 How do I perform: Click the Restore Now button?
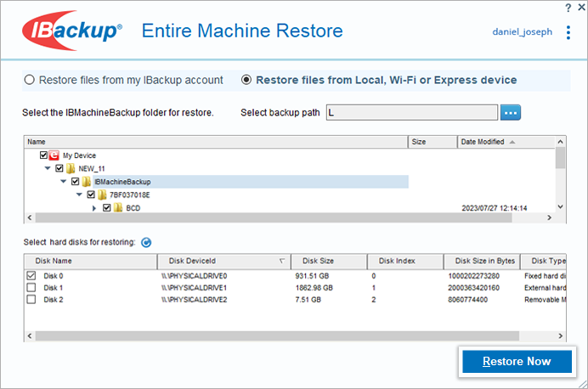coord(517,361)
